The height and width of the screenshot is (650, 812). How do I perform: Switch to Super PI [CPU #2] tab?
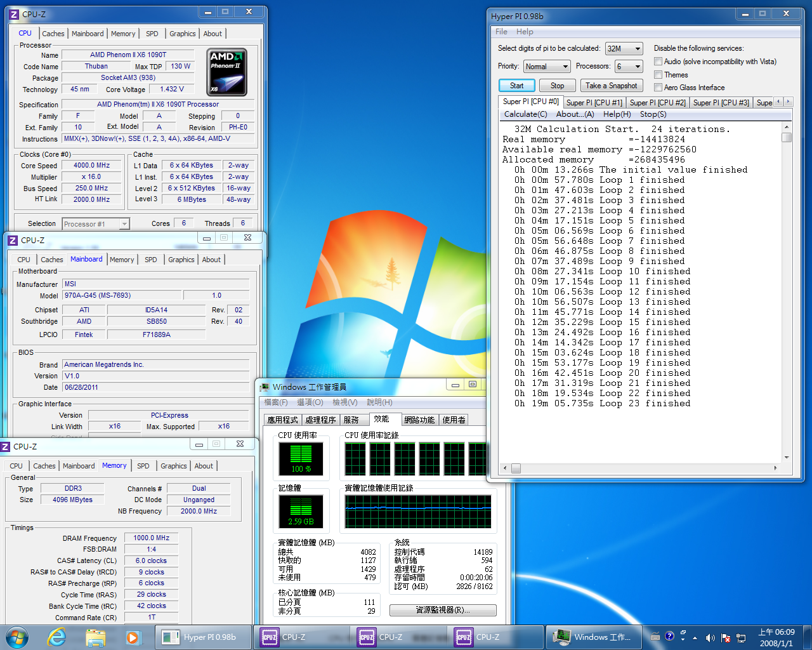pos(657,102)
